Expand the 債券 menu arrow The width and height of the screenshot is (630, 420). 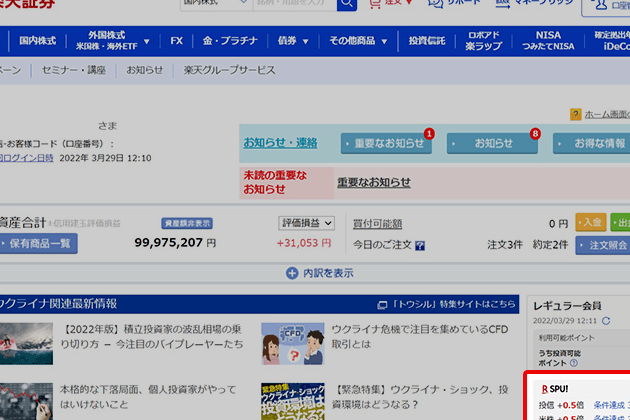tap(305, 41)
